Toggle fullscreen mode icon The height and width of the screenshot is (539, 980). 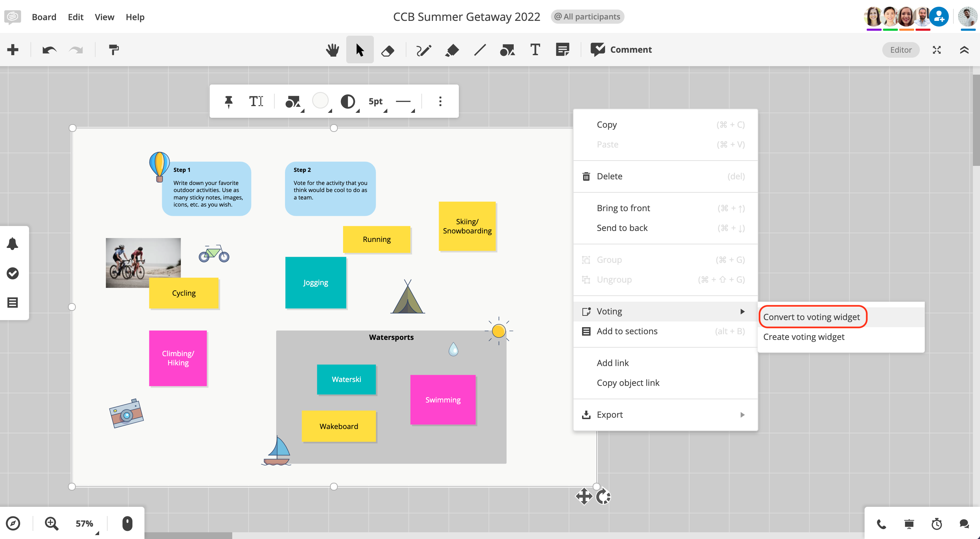point(936,50)
